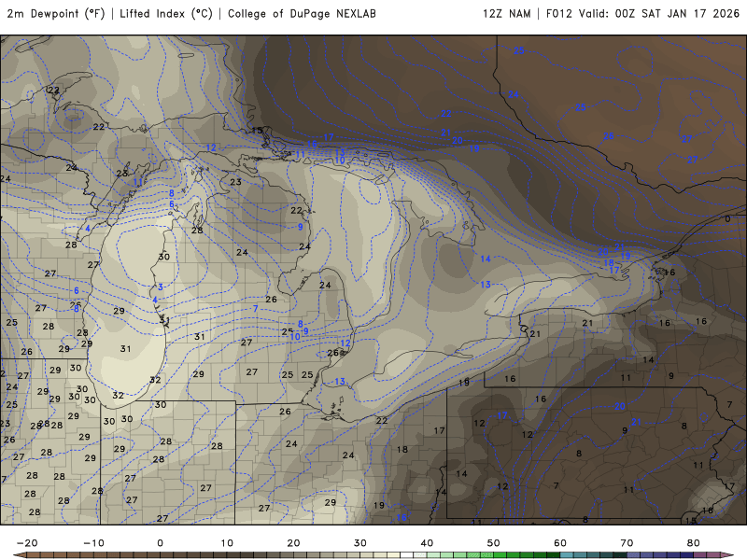Click the blue contour label 14 in southern Ontario

pos(486,259)
